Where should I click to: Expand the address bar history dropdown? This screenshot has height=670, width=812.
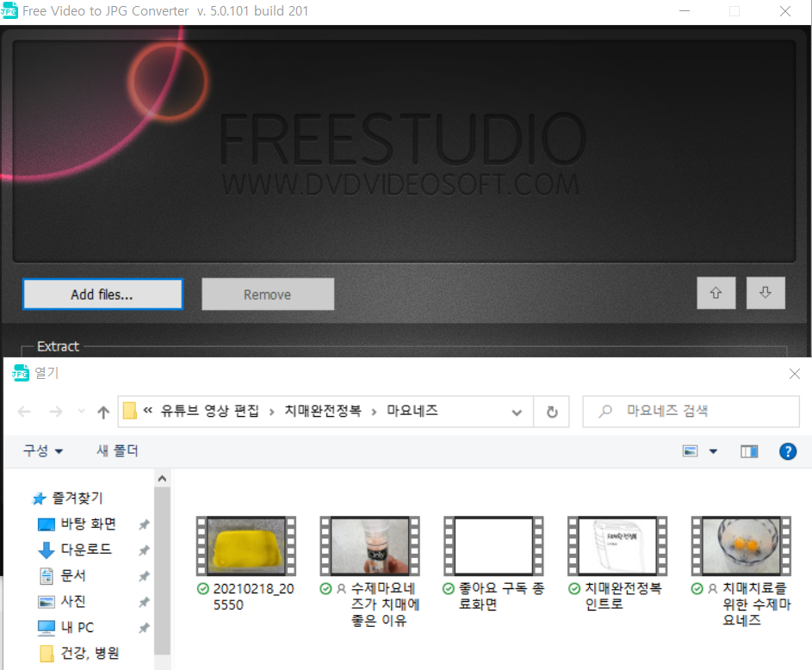coord(517,413)
